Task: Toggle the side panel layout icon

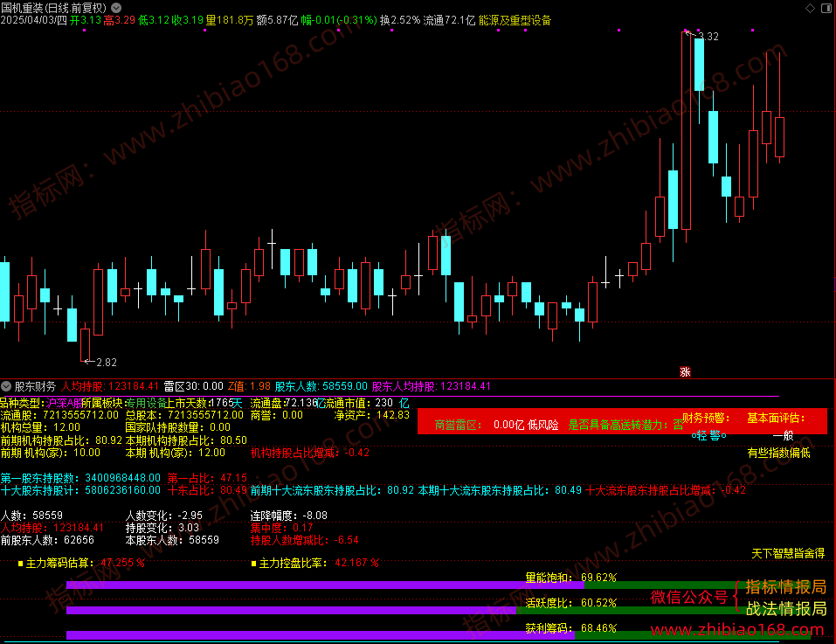Action: tap(827, 8)
